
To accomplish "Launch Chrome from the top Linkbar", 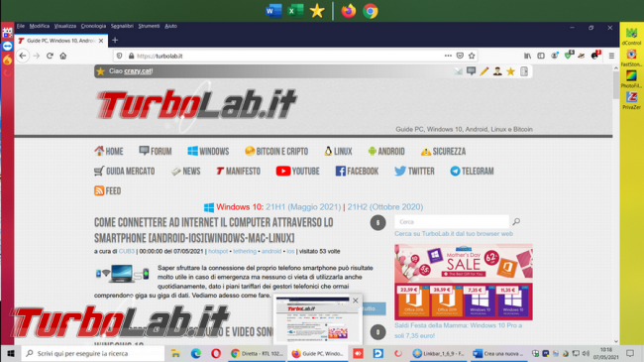I will (x=371, y=11).
